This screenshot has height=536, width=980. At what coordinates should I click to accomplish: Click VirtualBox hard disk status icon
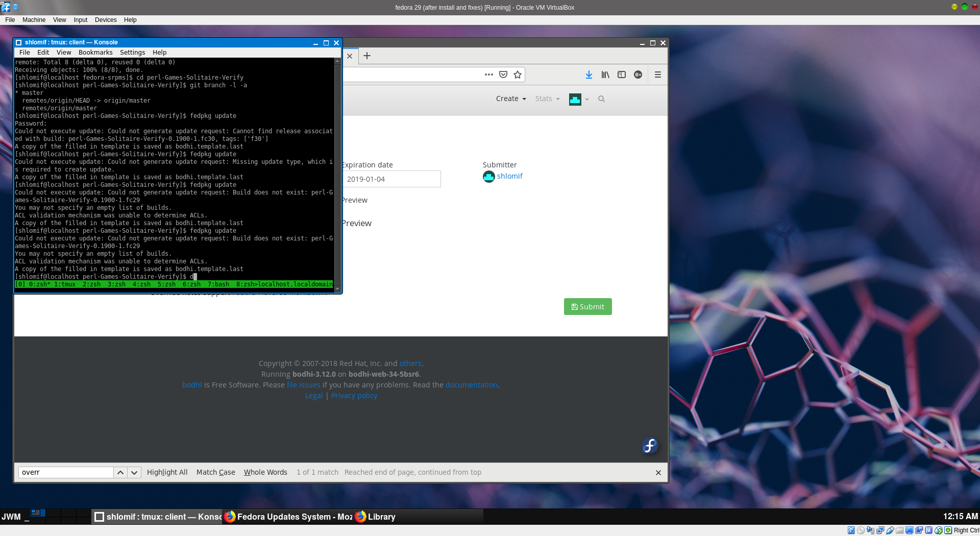pyautogui.click(x=851, y=530)
